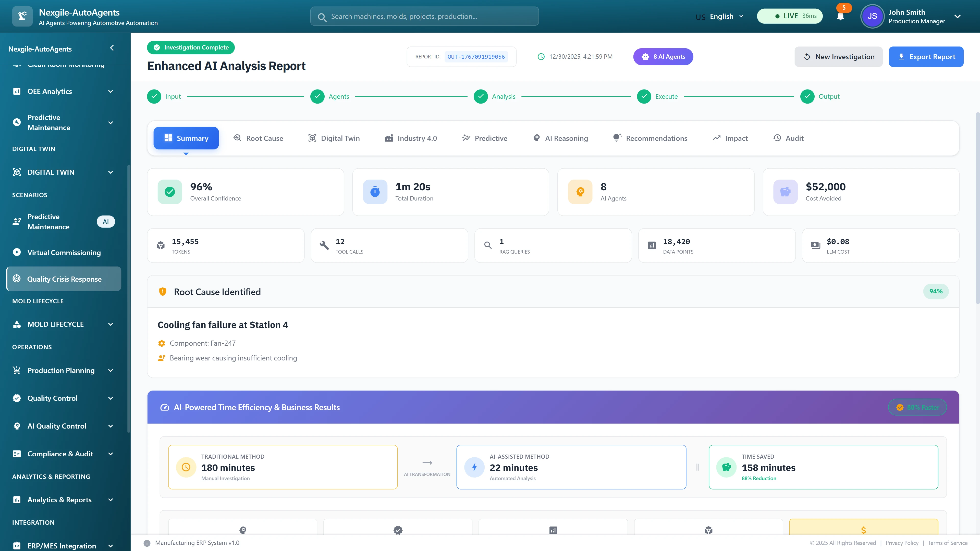Open the Audit tab
Viewport: 980px width, 551px height.
tap(788, 138)
